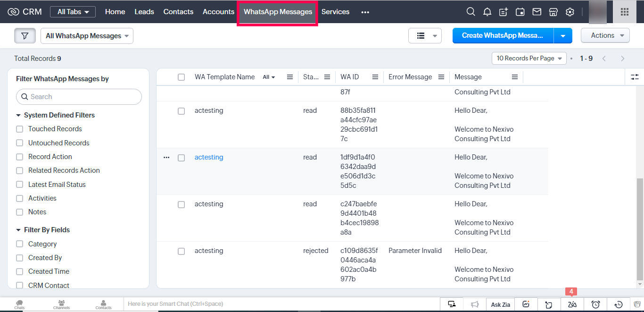Open the mail envelope icon
Screen dimensions: 644x312
(537, 12)
